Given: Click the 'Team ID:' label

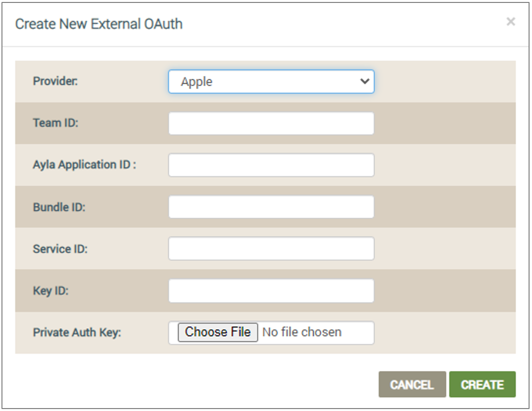Looking at the screenshot, I should click(55, 123).
